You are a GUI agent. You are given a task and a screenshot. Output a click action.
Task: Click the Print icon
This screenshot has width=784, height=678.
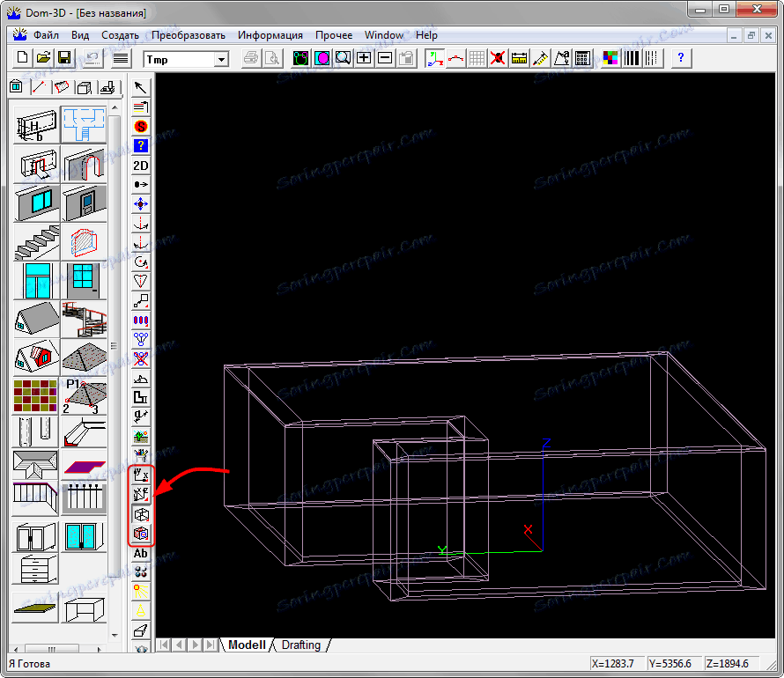point(252,58)
